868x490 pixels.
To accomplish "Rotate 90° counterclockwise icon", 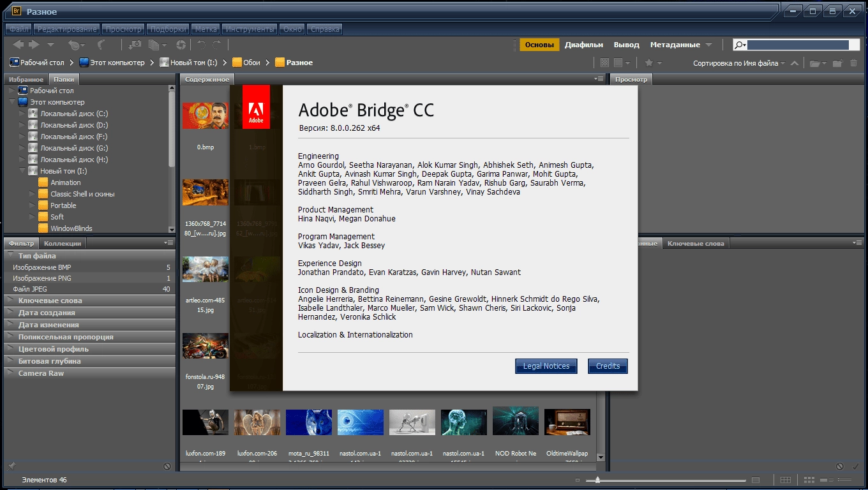I will pyautogui.click(x=201, y=45).
